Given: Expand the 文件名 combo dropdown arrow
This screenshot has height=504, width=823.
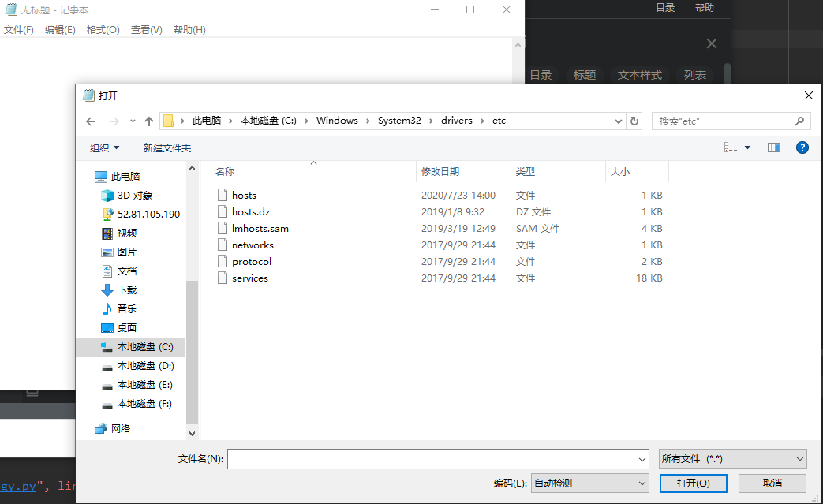Looking at the screenshot, I should tap(642, 459).
